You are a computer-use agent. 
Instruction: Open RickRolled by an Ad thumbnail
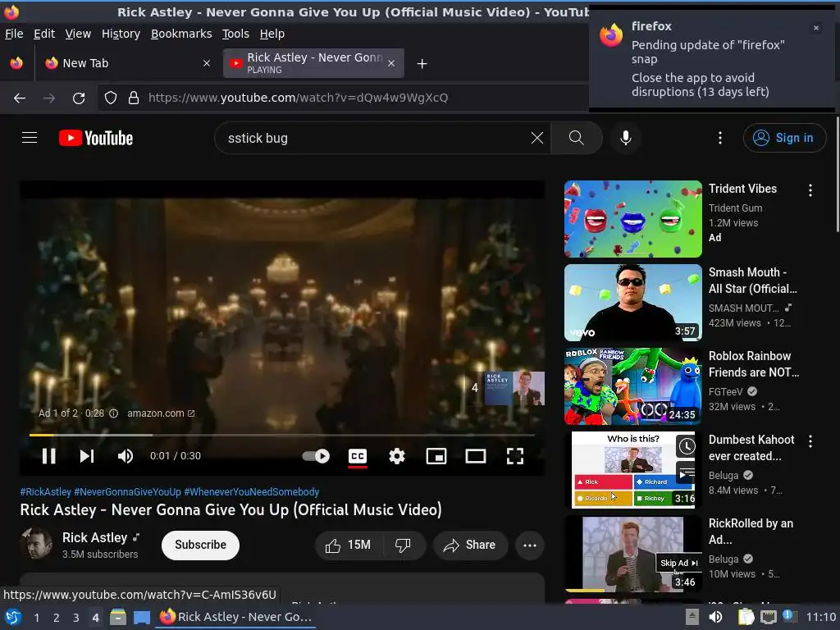coord(632,554)
